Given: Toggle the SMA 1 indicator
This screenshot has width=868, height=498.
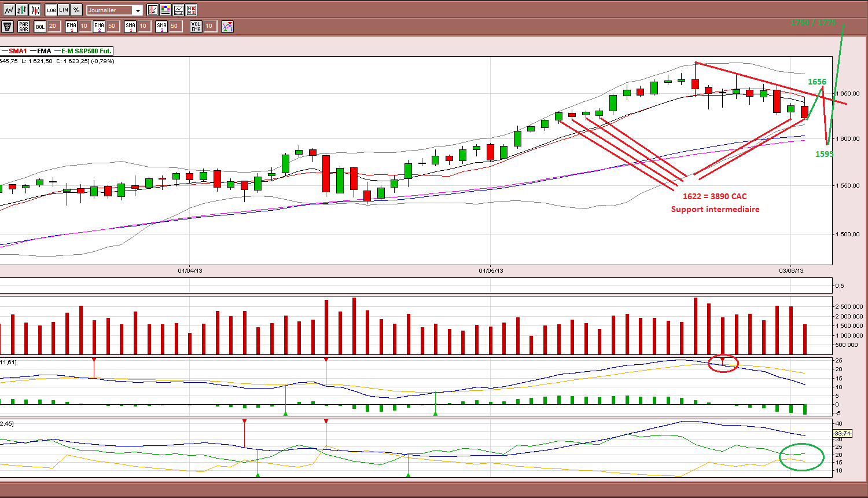Looking at the screenshot, I should pyautogui.click(x=131, y=26).
